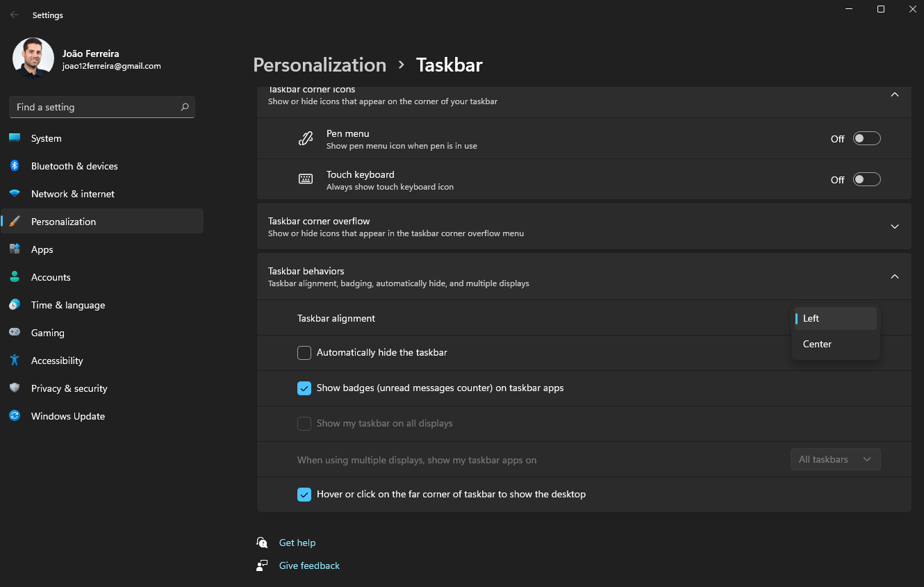Click the Apps icon in sidebar
The height and width of the screenshot is (587, 924).
coord(15,249)
